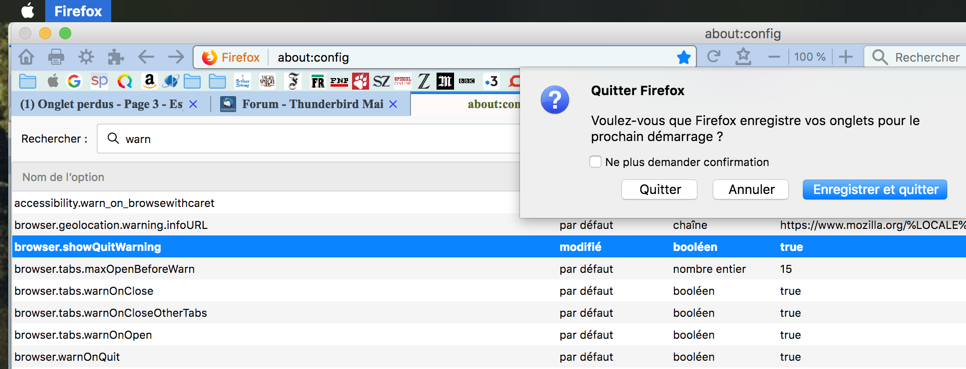Open the FR newspaper bookmark

317,81
